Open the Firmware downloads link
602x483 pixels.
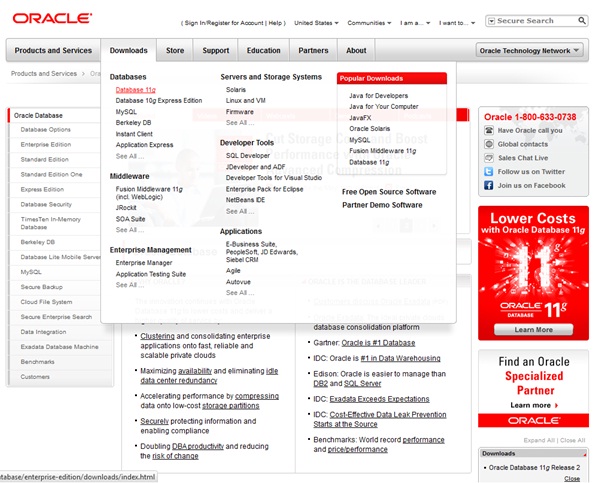[x=240, y=112]
